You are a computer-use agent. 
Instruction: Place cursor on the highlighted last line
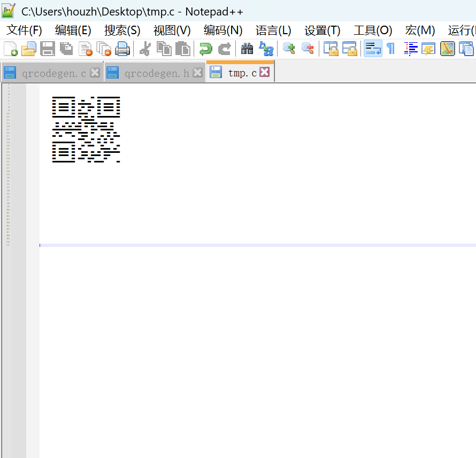(257, 245)
